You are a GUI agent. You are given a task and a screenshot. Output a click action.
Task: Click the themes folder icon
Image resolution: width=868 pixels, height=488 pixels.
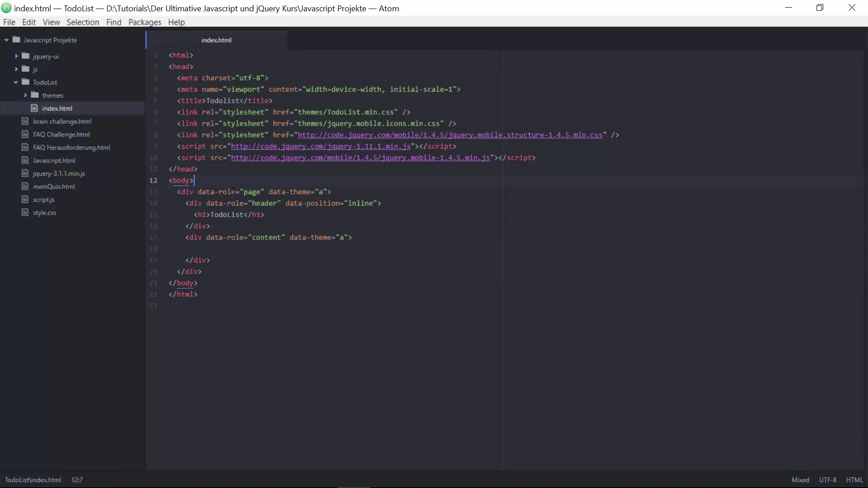tap(35, 95)
